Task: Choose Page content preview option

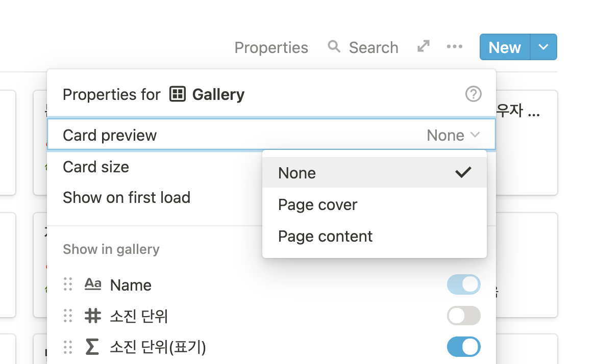Action: 325,237
